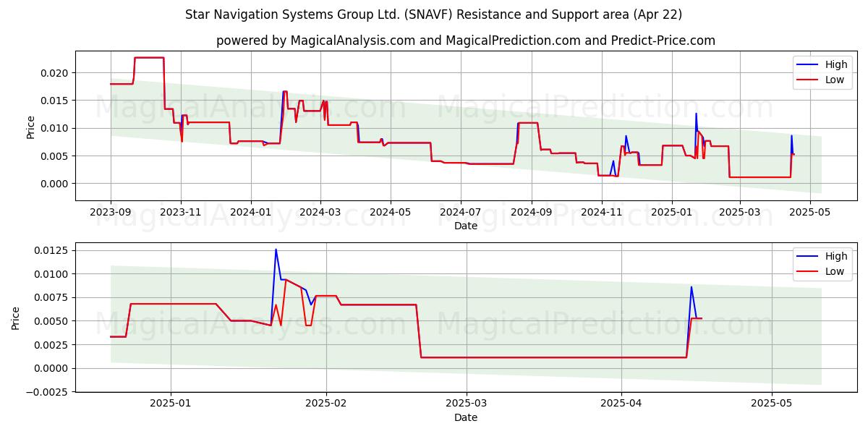Click the 0.0225 plateau peak in top chart
Viewport: 868px width, 434px height.
click(x=149, y=58)
